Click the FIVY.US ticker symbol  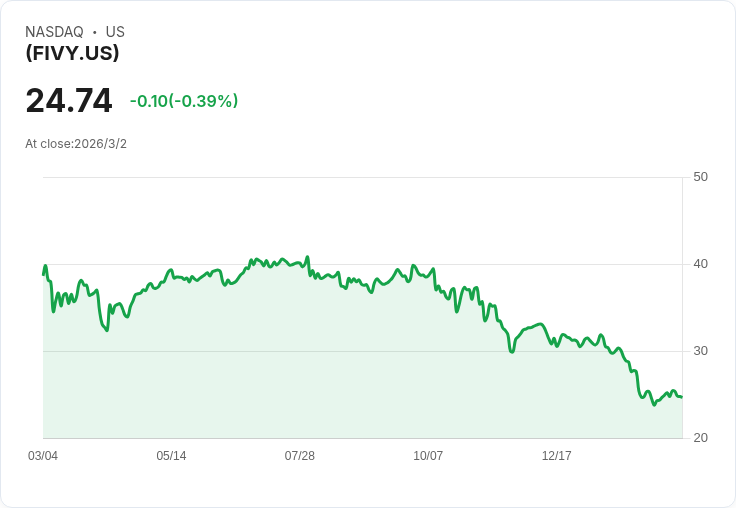(72, 53)
